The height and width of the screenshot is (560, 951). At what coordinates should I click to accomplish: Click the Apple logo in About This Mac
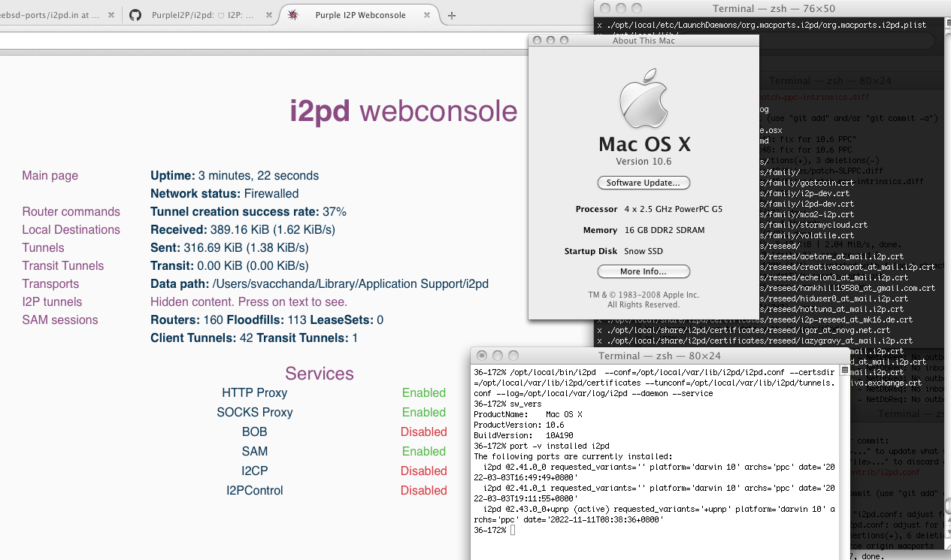pos(644,98)
